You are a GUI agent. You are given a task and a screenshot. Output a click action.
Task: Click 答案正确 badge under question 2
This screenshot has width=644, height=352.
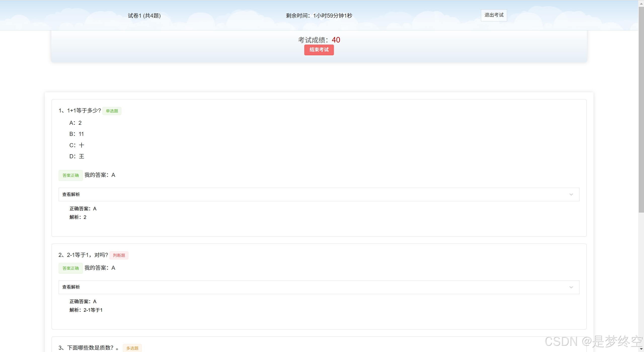point(71,268)
